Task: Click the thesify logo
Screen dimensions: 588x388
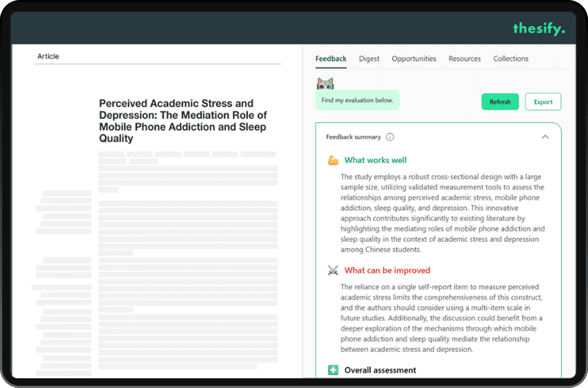Action: point(539,29)
